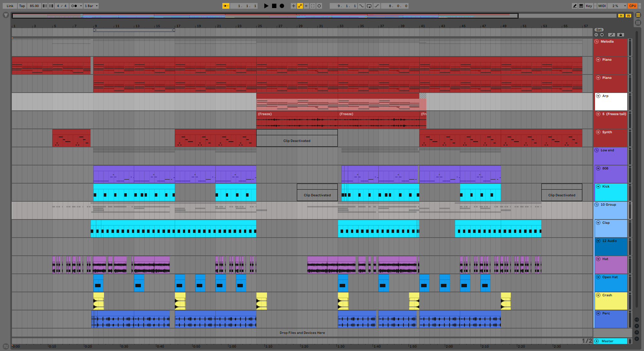The image size is (644, 351).
Task: Enable MIDI Map Mode
Action: [x=602, y=6]
